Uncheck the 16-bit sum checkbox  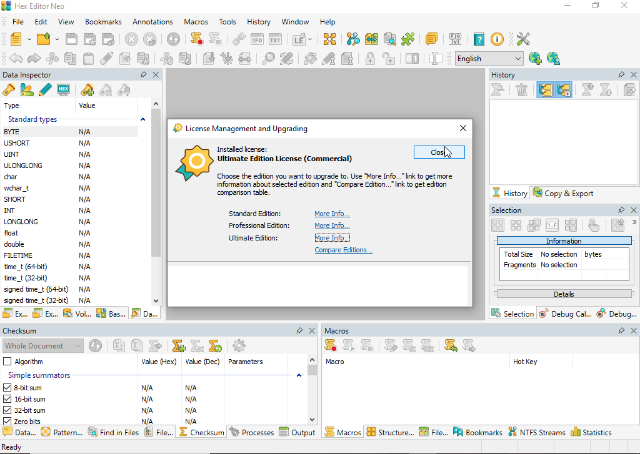point(7,399)
